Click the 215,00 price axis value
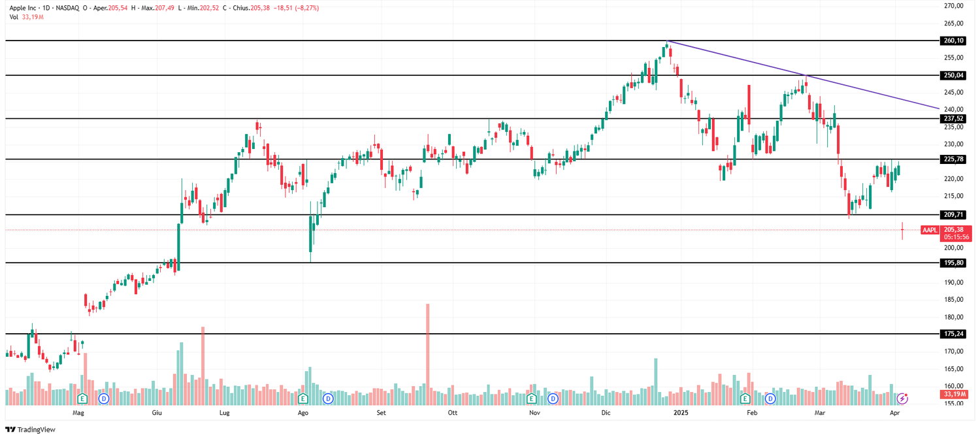The height and width of the screenshot is (439, 980). pos(954,197)
